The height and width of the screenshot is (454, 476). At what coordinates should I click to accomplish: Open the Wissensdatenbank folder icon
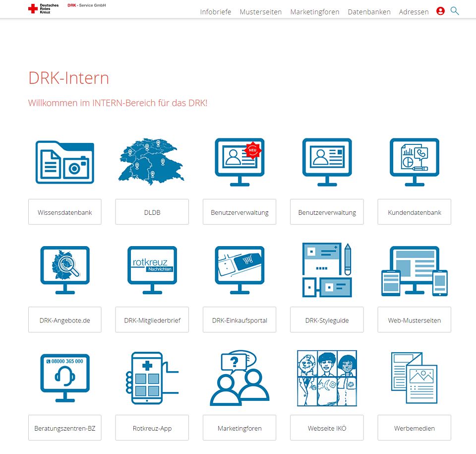(x=64, y=161)
